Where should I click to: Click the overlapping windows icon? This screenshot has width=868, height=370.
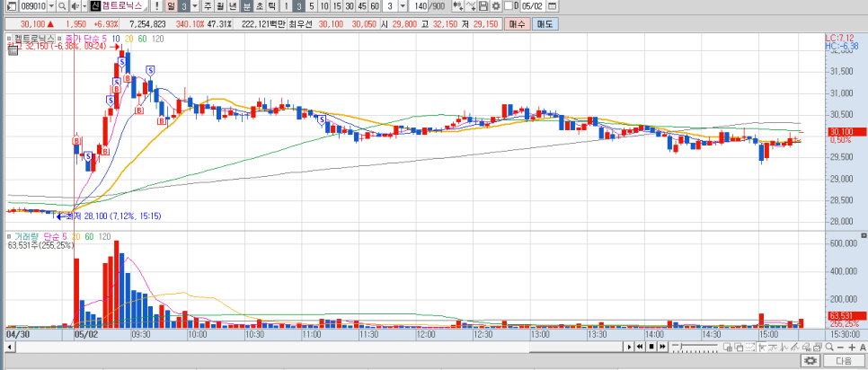[x=739, y=347]
